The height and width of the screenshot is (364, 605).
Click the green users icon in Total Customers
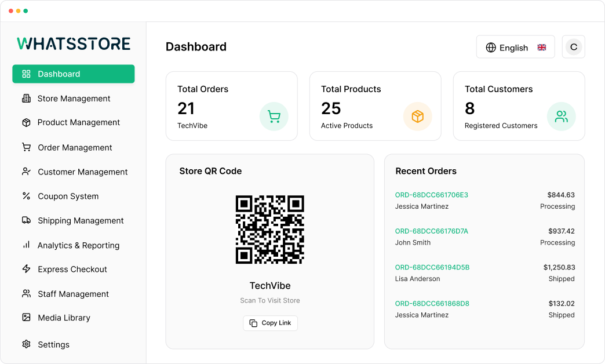point(562,117)
